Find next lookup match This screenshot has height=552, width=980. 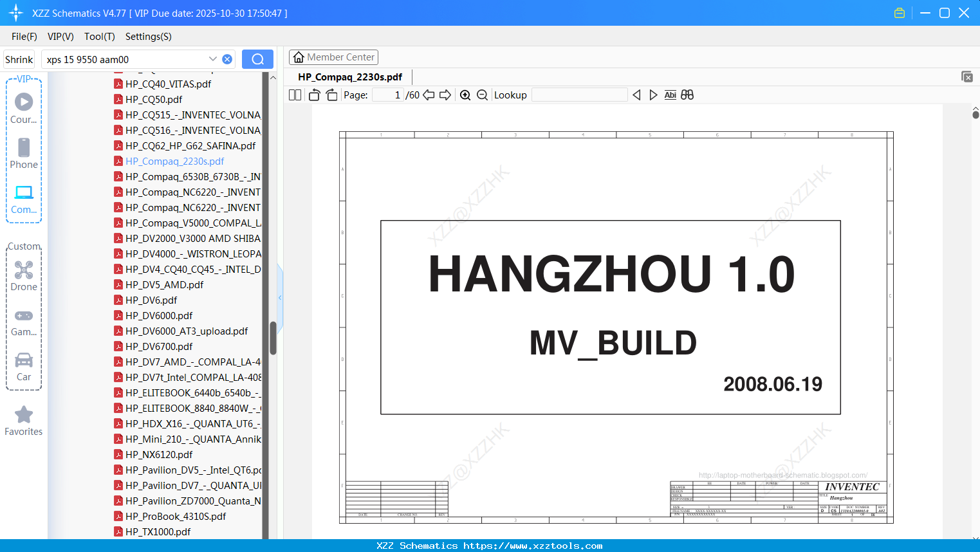(653, 95)
